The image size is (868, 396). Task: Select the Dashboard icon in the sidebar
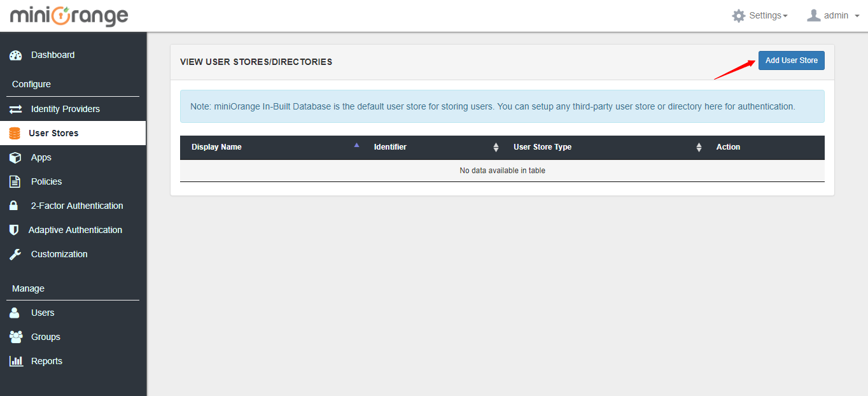click(x=15, y=55)
